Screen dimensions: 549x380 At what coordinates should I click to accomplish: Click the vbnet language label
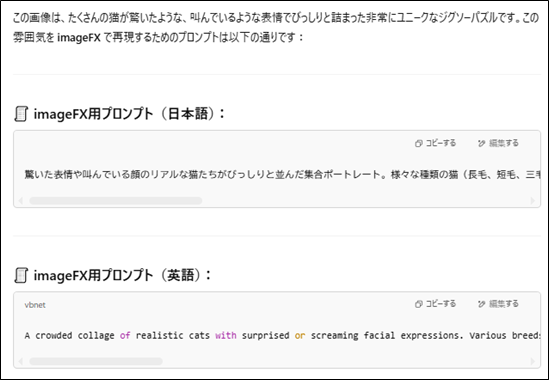coord(35,305)
